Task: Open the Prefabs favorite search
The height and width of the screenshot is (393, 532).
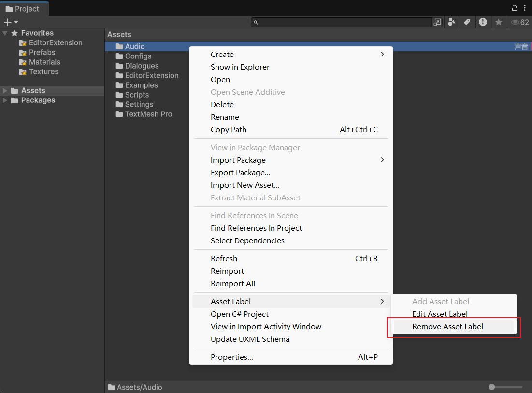Action: click(42, 53)
